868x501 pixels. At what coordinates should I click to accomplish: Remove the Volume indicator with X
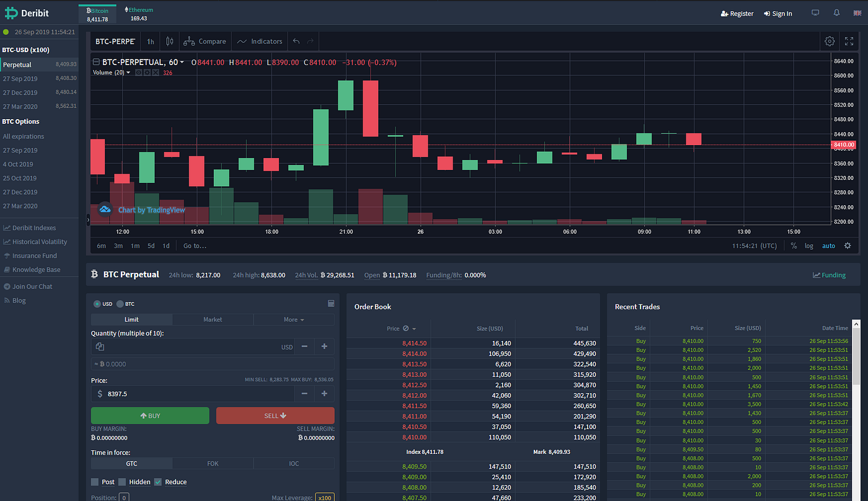156,73
